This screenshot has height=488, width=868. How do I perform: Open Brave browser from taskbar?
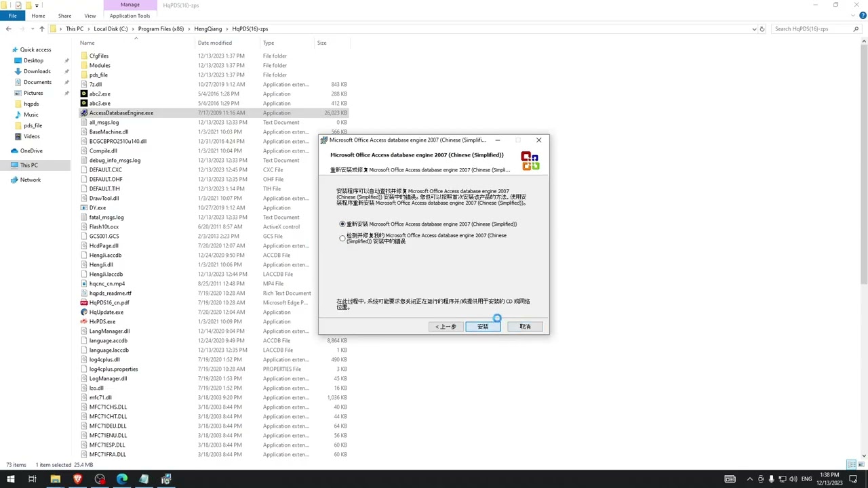point(77,479)
